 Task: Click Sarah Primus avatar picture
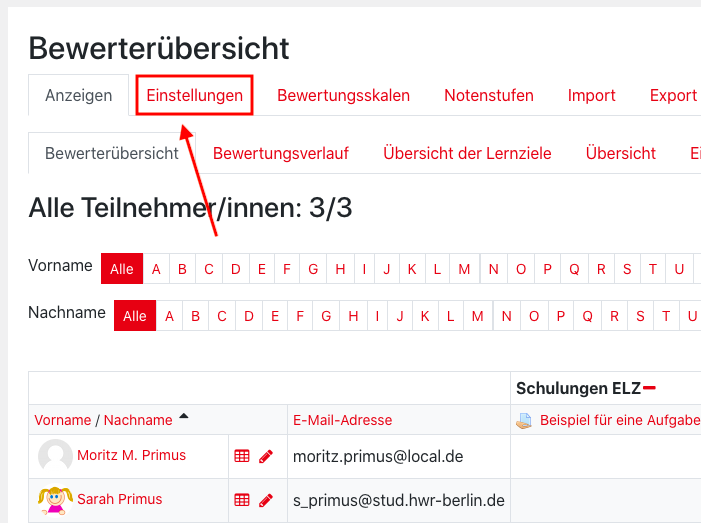(x=55, y=499)
